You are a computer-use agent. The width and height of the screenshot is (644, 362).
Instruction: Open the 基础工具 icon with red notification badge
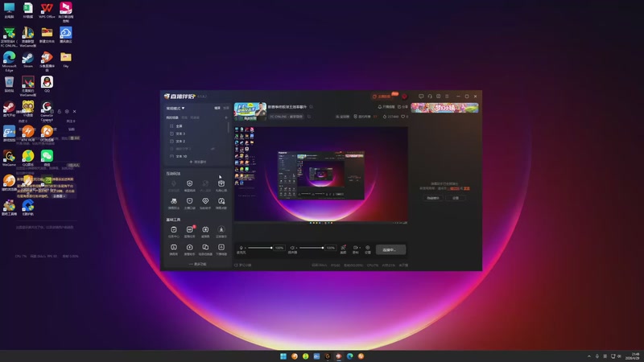tap(189, 230)
